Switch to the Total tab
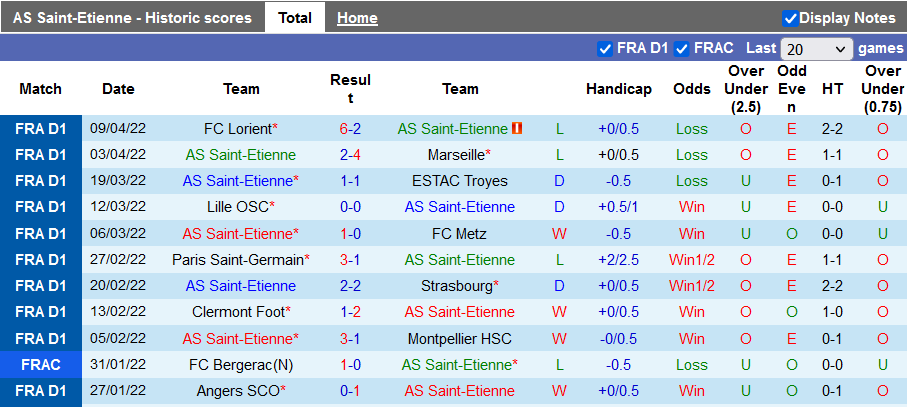 click(x=294, y=18)
